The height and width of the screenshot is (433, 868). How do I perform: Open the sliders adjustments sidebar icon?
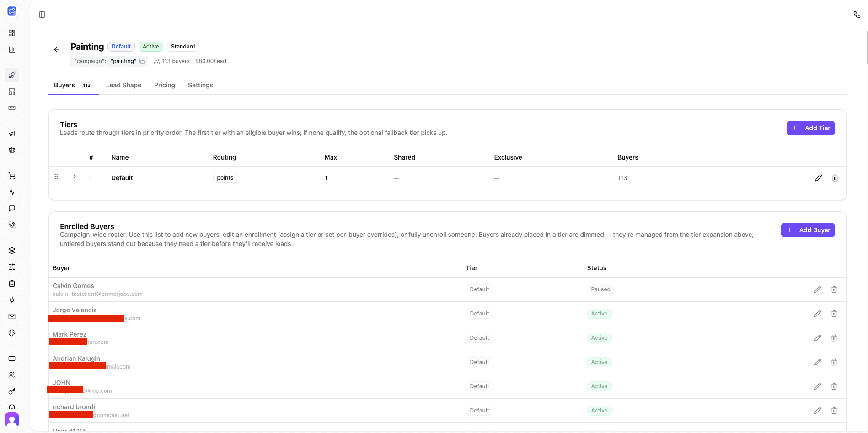[12, 267]
